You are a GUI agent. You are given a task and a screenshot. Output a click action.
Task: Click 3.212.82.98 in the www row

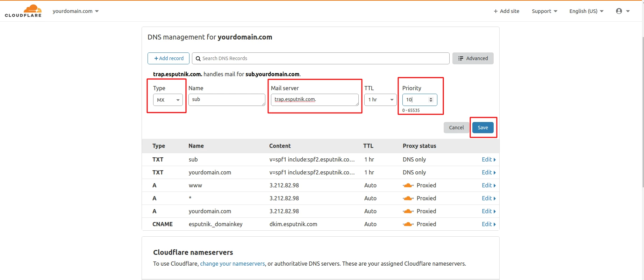click(284, 185)
